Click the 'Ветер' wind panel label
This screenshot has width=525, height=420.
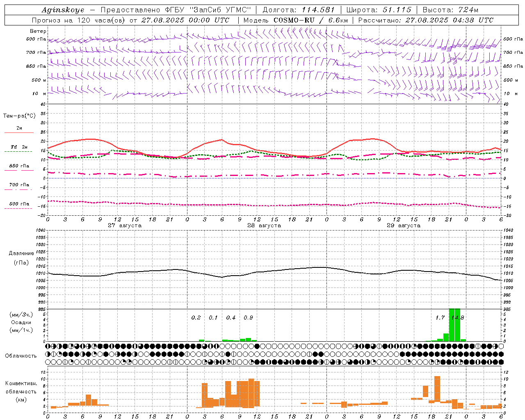point(38,31)
